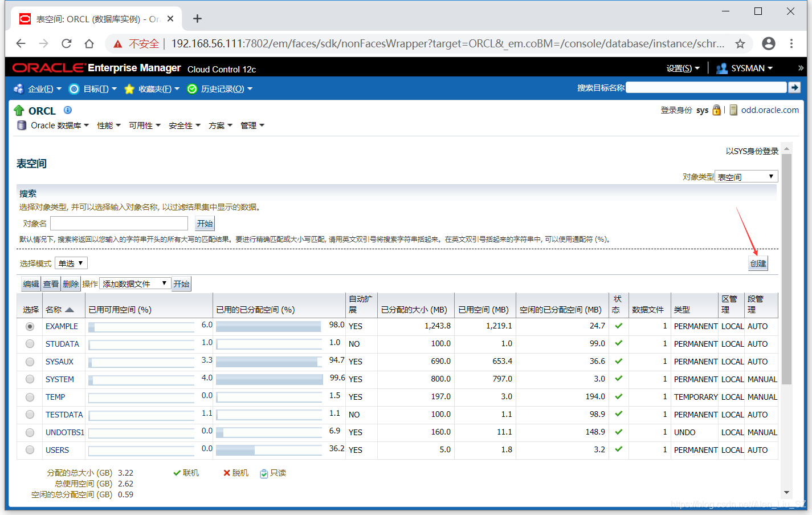
Task: Click 开始 button beside object name field
Action: (205, 224)
